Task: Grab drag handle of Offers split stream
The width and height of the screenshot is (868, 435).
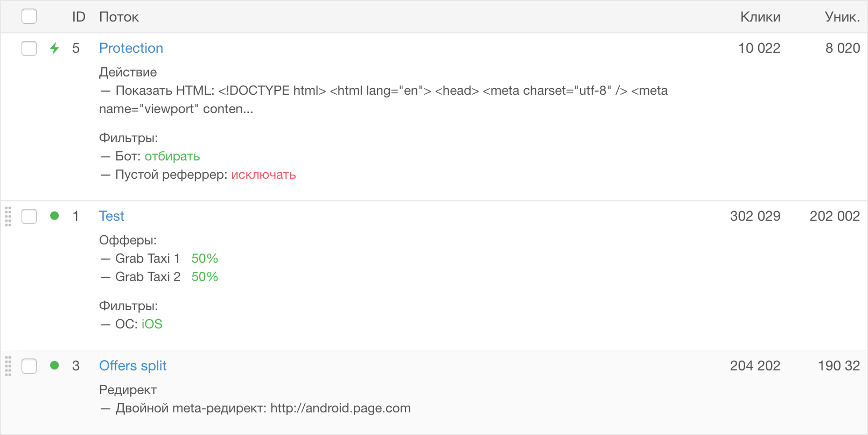Action: point(8,366)
